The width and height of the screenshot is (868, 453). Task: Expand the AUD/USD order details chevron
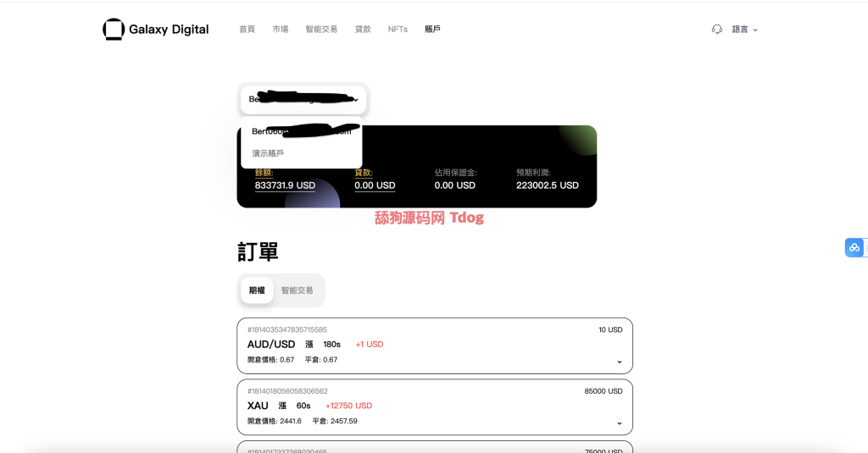(x=620, y=362)
